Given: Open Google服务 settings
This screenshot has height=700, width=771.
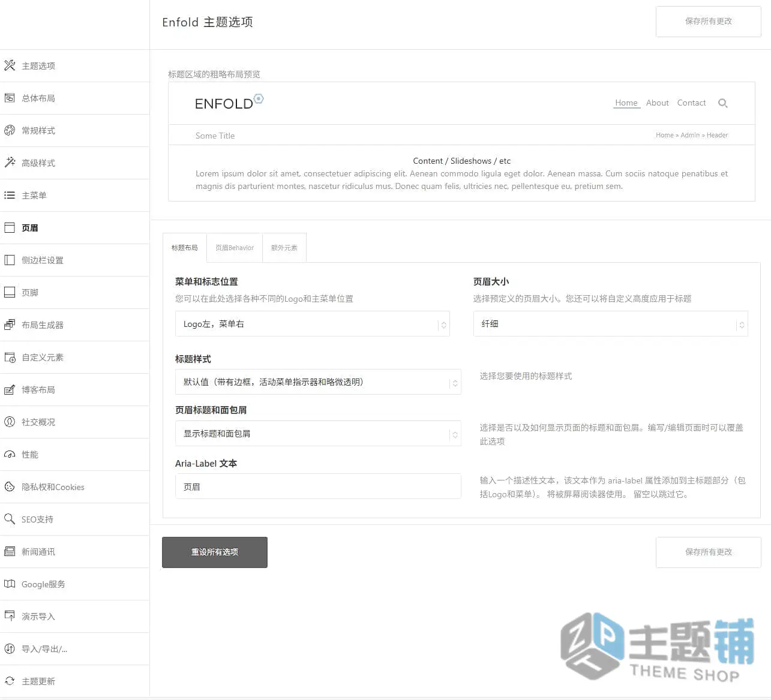Looking at the screenshot, I should click(x=74, y=584).
